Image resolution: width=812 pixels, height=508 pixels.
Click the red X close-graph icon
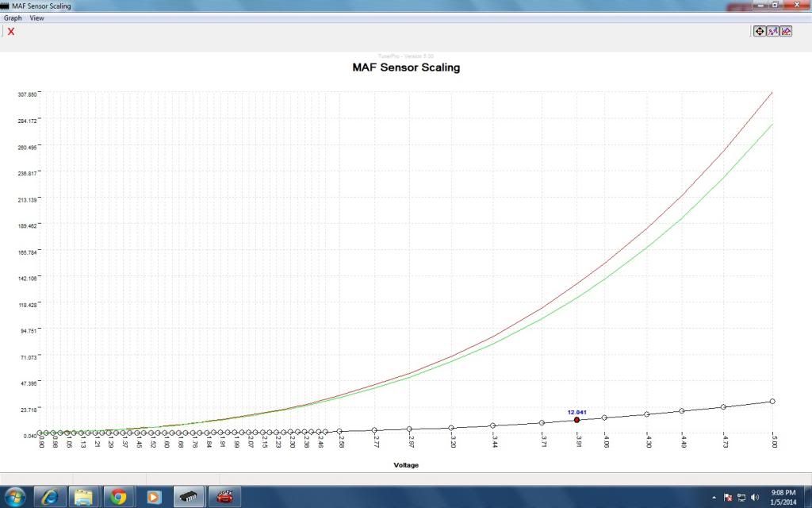(11, 32)
